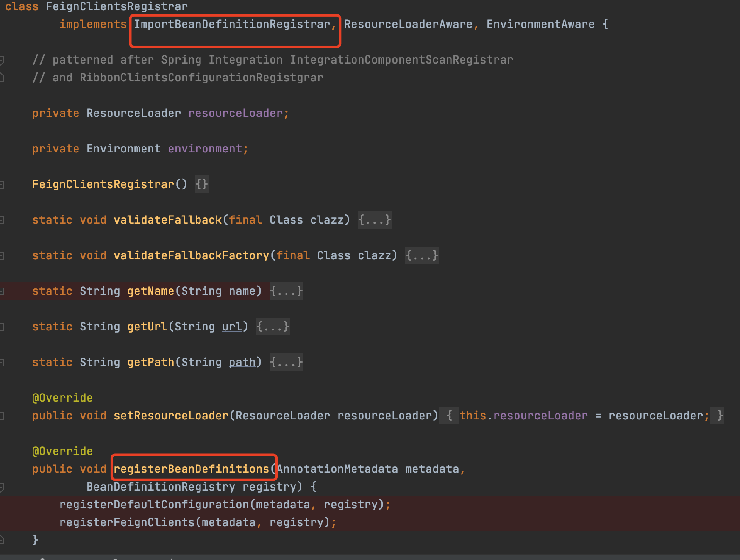Expand the collapsed body of validateFallbackFactory
This screenshot has height=560, width=740.
point(422,255)
